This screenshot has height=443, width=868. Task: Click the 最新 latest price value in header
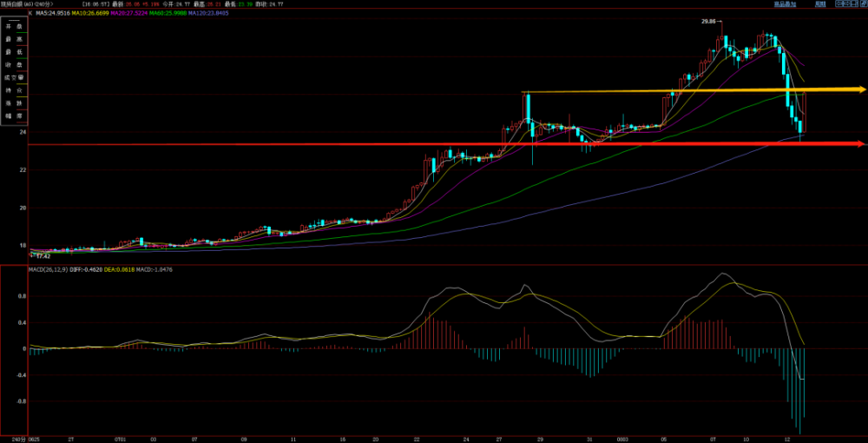133,3
